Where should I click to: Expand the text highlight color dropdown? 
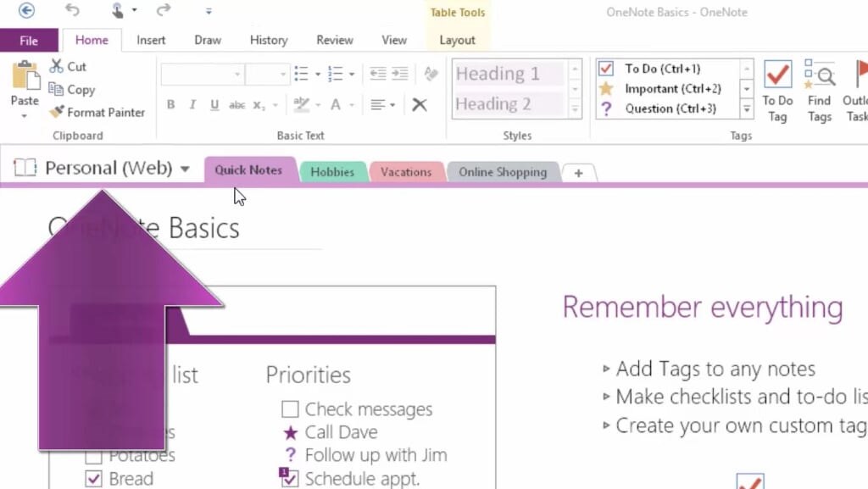point(318,105)
